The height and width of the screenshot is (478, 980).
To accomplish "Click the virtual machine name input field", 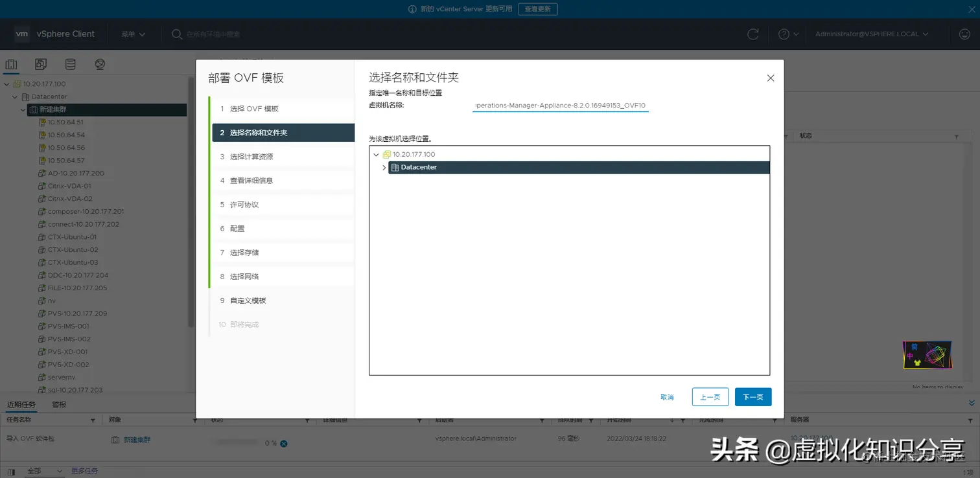I will (560, 105).
